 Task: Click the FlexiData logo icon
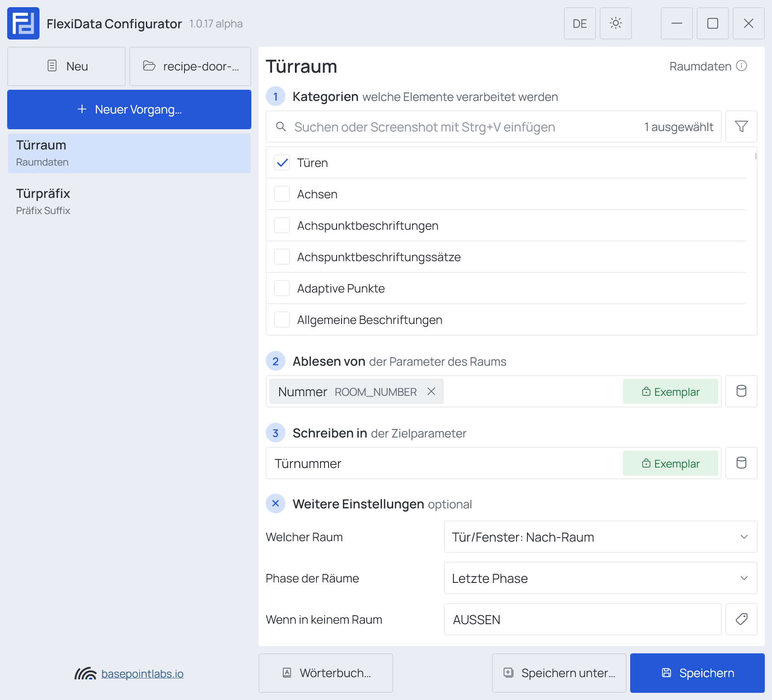pyautogui.click(x=23, y=23)
